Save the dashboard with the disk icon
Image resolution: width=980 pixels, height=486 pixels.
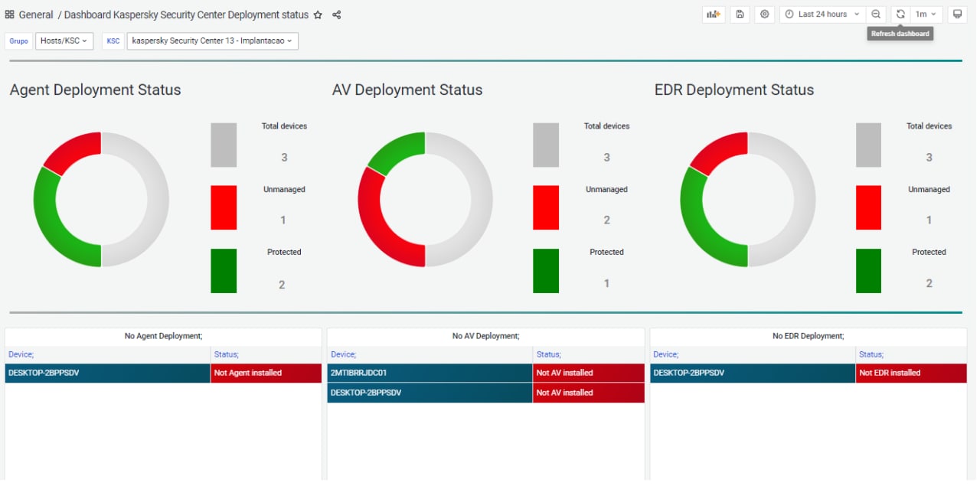click(x=740, y=15)
